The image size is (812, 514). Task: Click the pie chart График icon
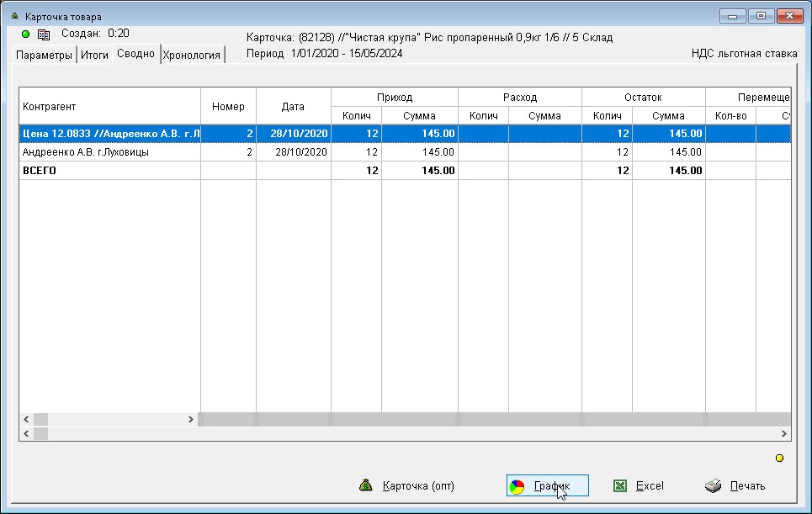click(517, 486)
